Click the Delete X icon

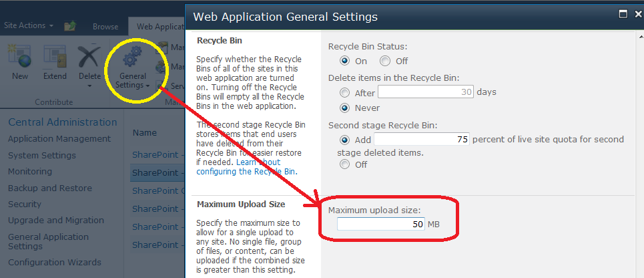coord(89,56)
